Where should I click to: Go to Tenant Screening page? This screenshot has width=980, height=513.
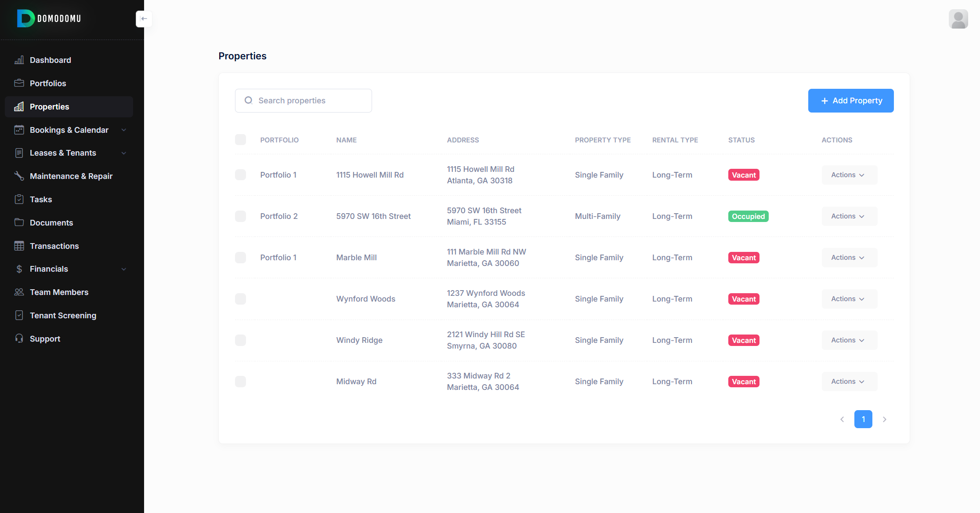click(63, 315)
